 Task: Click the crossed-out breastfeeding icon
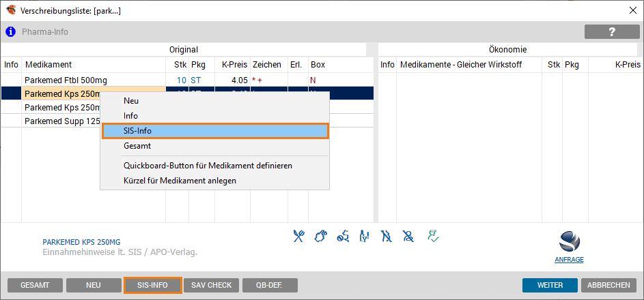(x=408, y=236)
